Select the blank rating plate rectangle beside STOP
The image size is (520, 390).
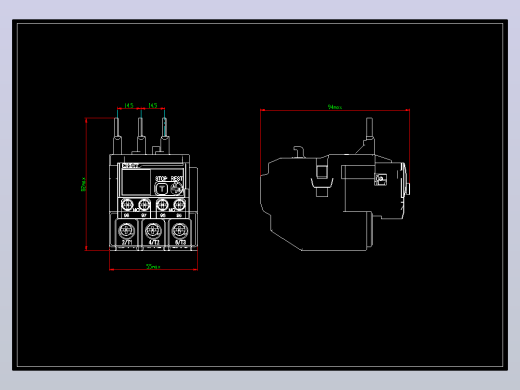point(136,182)
